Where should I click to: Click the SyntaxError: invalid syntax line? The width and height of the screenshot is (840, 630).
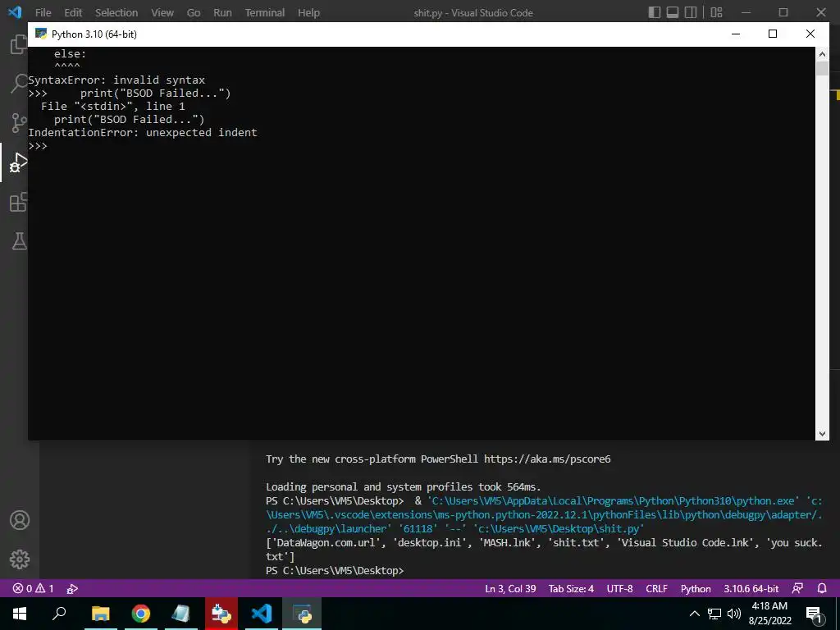pyautogui.click(x=116, y=80)
